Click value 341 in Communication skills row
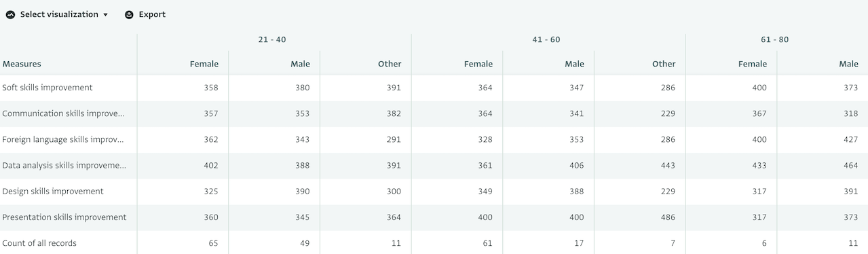 click(x=576, y=113)
